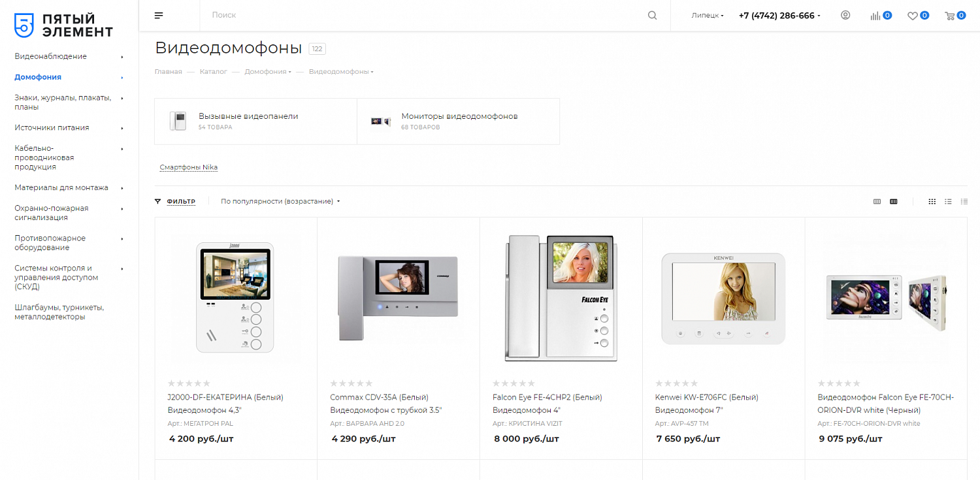Click the Пятый Элемент logo
Image resolution: width=980 pixels, height=480 pixels.
pos(63,25)
